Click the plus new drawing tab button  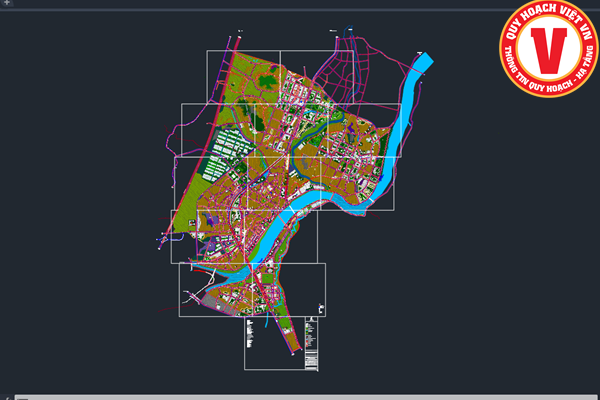tap(5, 5)
